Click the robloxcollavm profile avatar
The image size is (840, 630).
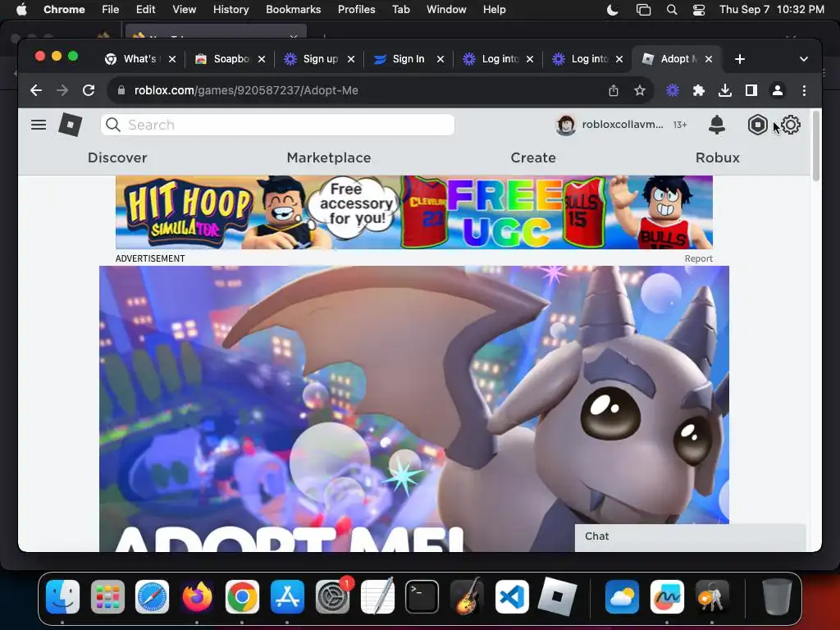[566, 125]
